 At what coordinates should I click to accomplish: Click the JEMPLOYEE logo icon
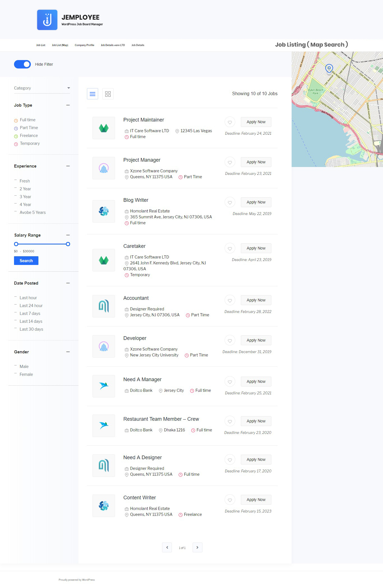(47, 20)
